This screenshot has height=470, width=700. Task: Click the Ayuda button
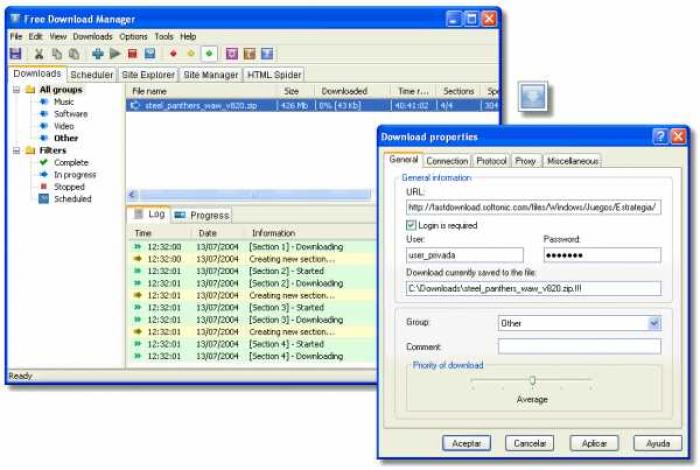pos(658,443)
